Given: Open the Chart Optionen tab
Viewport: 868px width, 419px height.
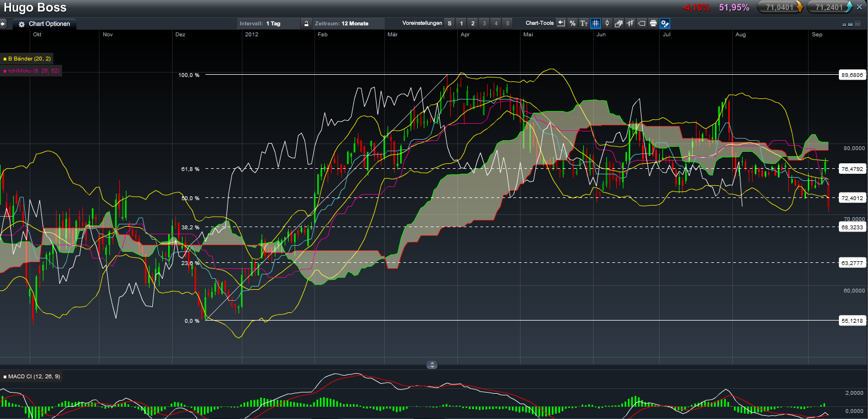Looking at the screenshot, I should click(45, 24).
